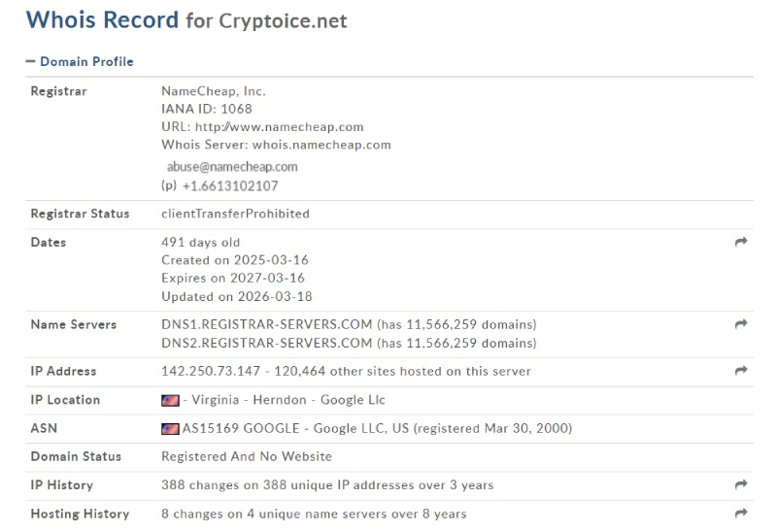777x532 pixels.
Task: Click the 'IP History' row label
Action: click(x=62, y=485)
